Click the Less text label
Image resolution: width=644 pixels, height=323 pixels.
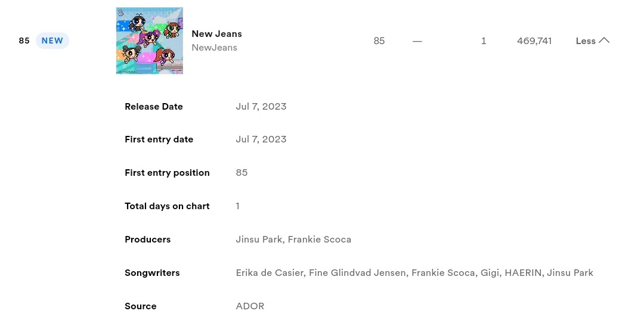pos(586,41)
